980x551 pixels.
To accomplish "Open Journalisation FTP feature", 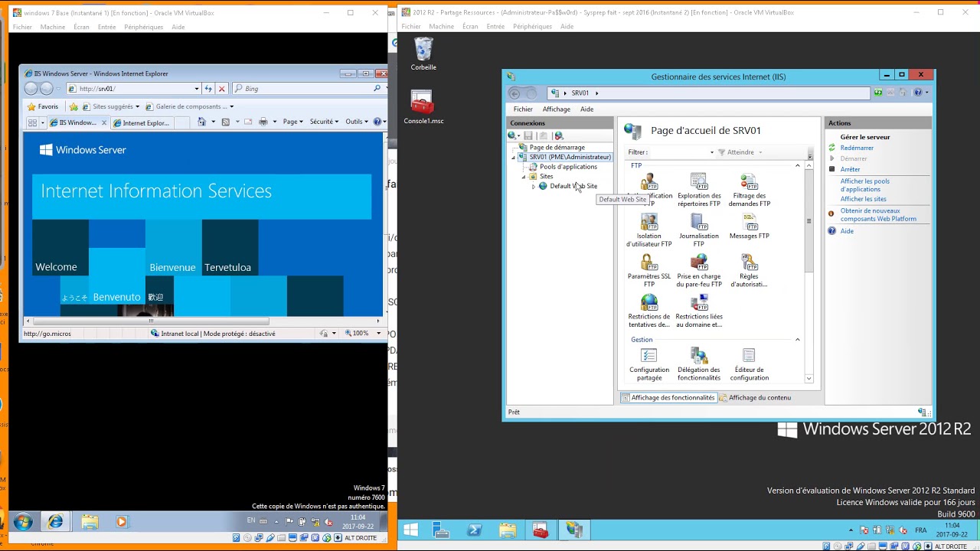I will tap(699, 230).
